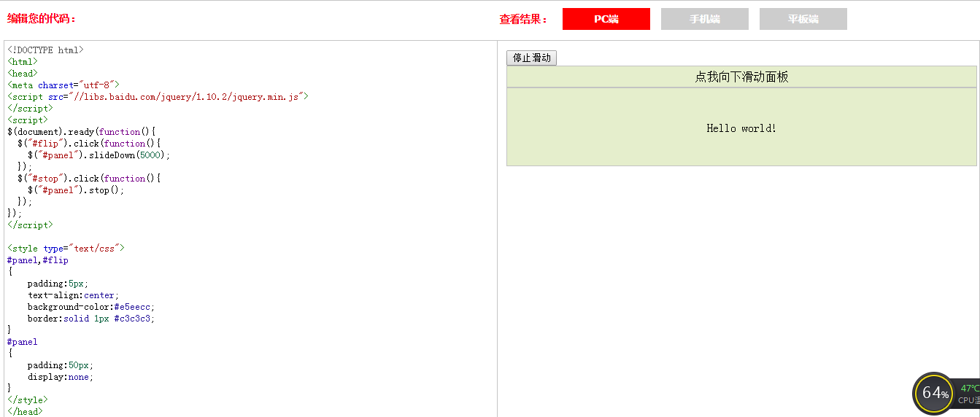The width and height of the screenshot is (980, 417).
Task: Click the </head> closing tag line
Action: tap(25, 412)
